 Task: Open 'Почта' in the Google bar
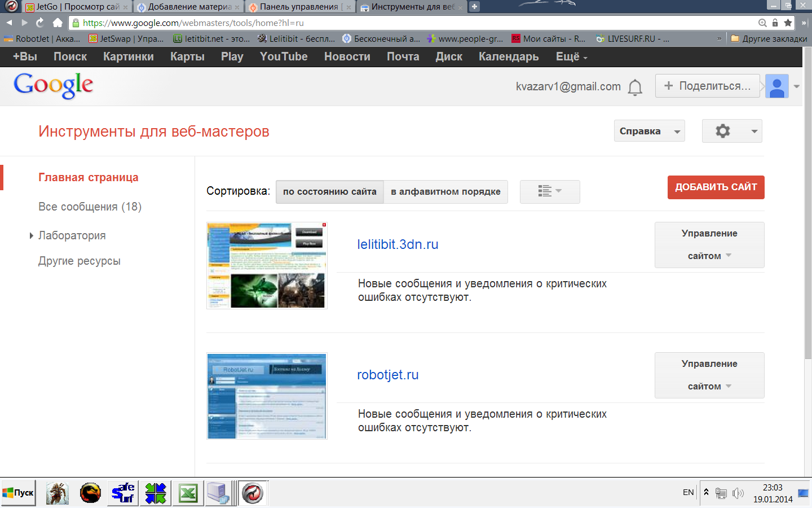click(403, 57)
